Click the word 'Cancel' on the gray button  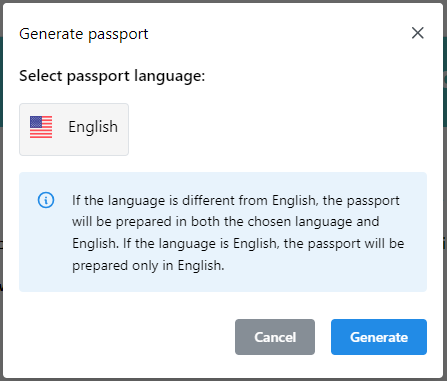point(275,337)
